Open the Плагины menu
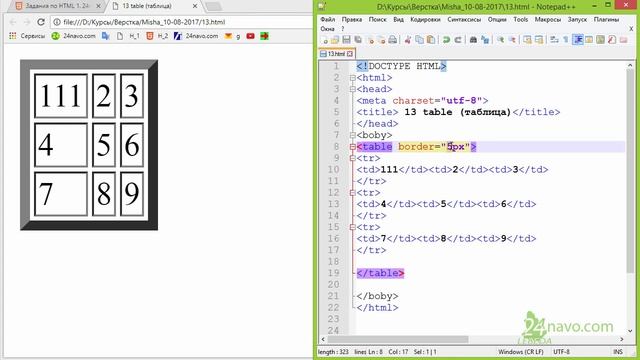The height and width of the screenshot is (360, 640). click(606, 19)
